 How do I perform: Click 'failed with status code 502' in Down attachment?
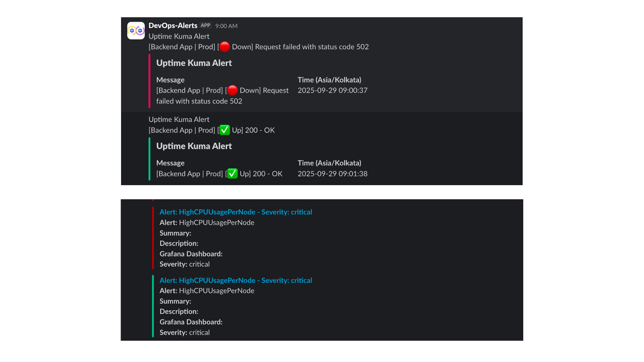199,101
